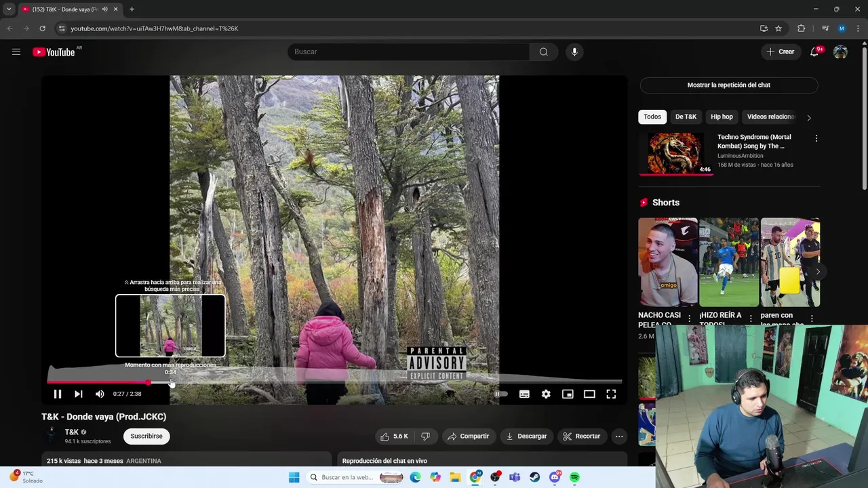This screenshot has width=868, height=488.
Task: Skip to the next video
Action: (x=79, y=394)
